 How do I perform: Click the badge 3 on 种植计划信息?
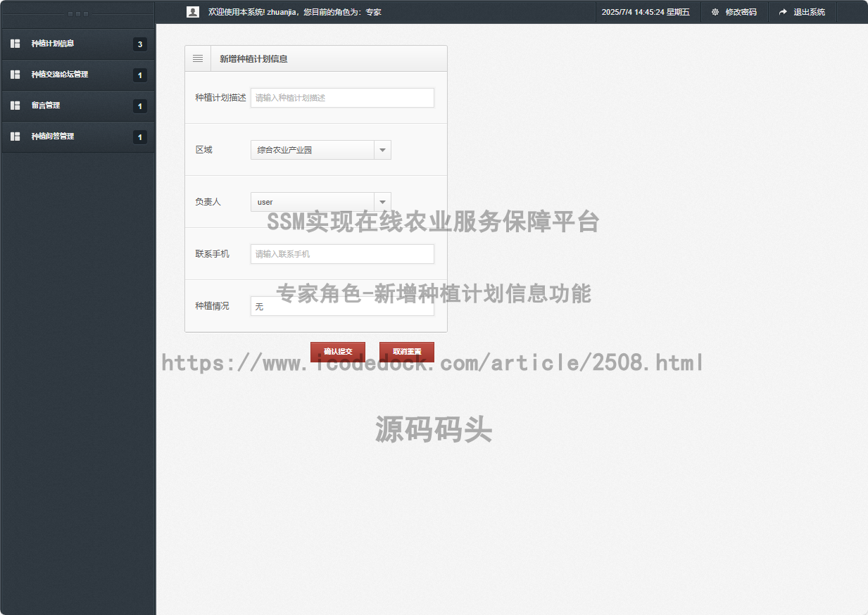(140, 45)
